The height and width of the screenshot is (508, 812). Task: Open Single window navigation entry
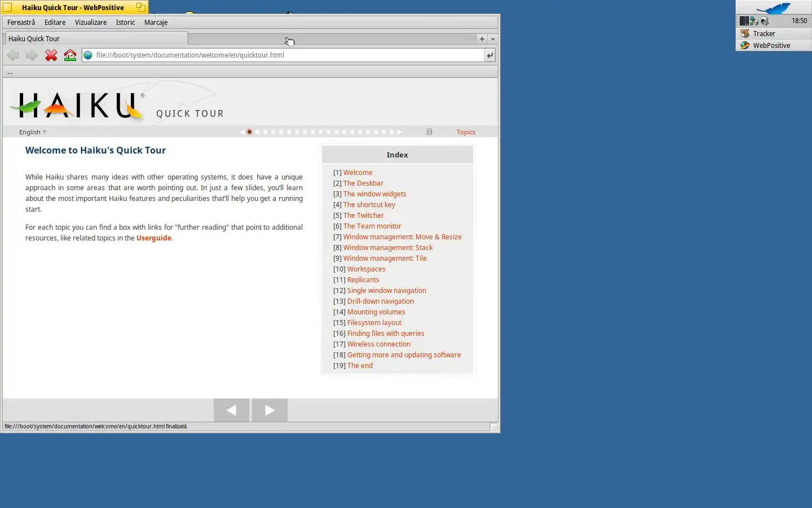(x=386, y=291)
